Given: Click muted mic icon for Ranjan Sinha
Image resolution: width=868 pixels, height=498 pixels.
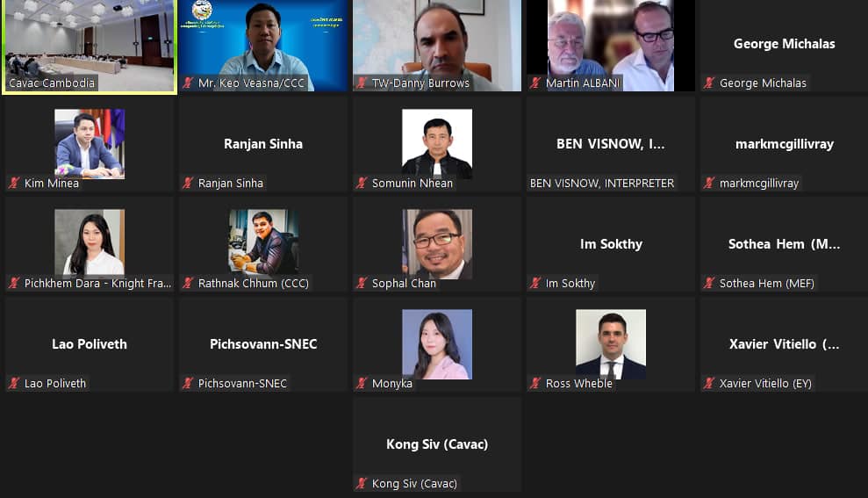Looking at the screenshot, I should click(x=188, y=183).
